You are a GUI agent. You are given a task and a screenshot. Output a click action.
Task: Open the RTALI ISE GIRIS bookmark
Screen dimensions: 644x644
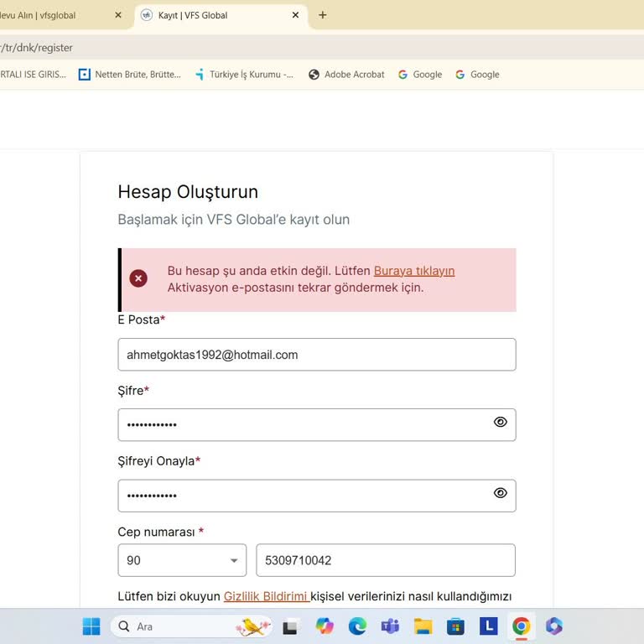click(33, 75)
